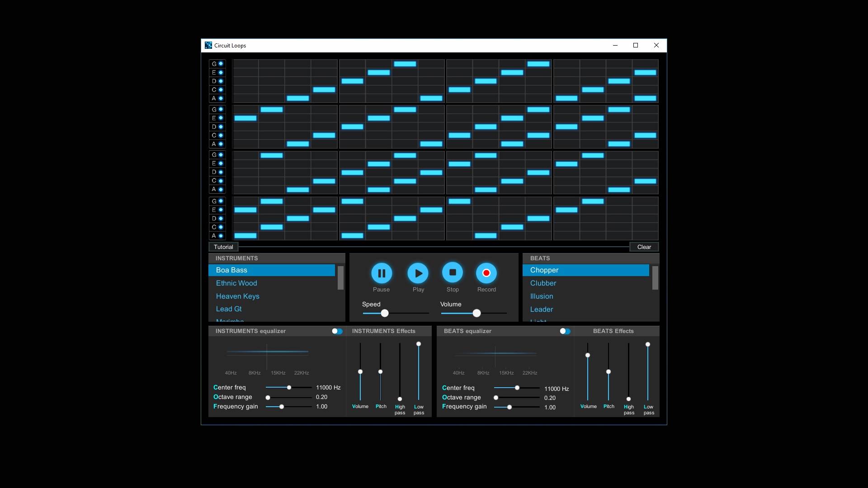The width and height of the screenshot is (868, 488).
Task: Enable the BEATS equalizer toggle
Action: [565, 331]
